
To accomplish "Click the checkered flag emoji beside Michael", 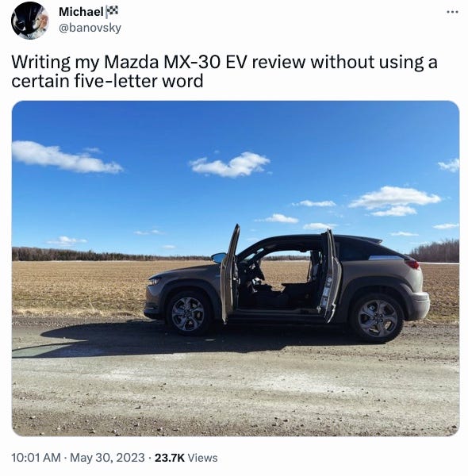I will point(113,12).
